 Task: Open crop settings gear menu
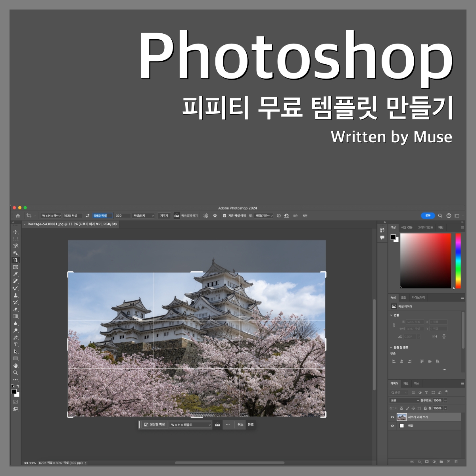(215, 216)
